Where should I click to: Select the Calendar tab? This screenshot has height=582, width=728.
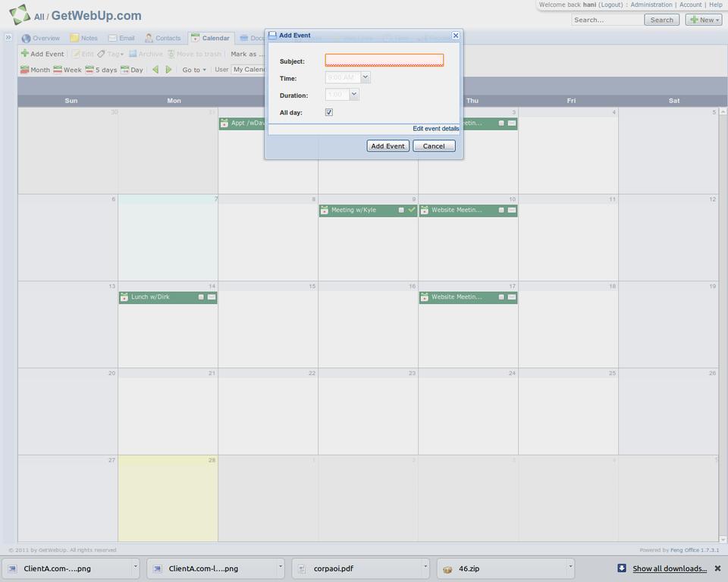[210, 38]
